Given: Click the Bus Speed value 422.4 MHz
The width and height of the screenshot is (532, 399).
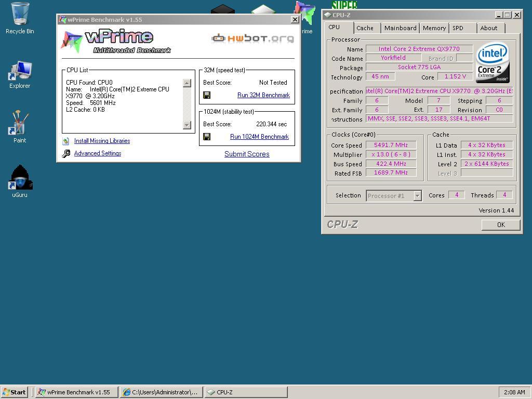Looking at the screenshot, I should tap(391, 164).
